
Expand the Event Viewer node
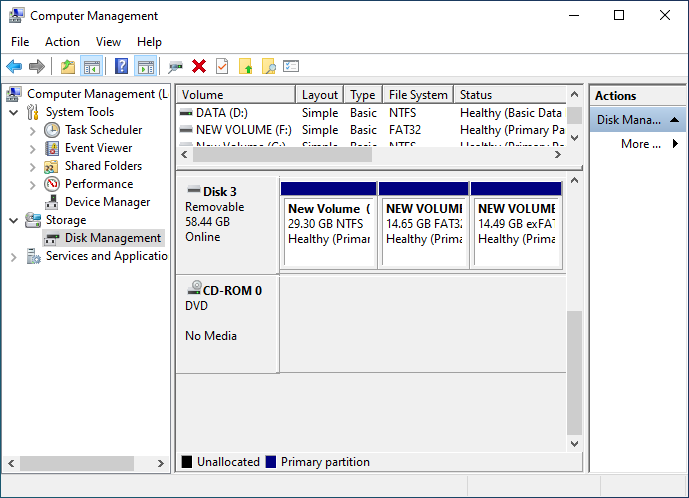33,148
